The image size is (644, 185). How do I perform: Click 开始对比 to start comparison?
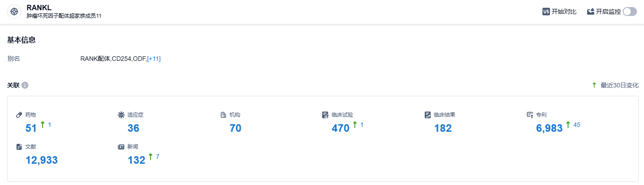[564, 12]
